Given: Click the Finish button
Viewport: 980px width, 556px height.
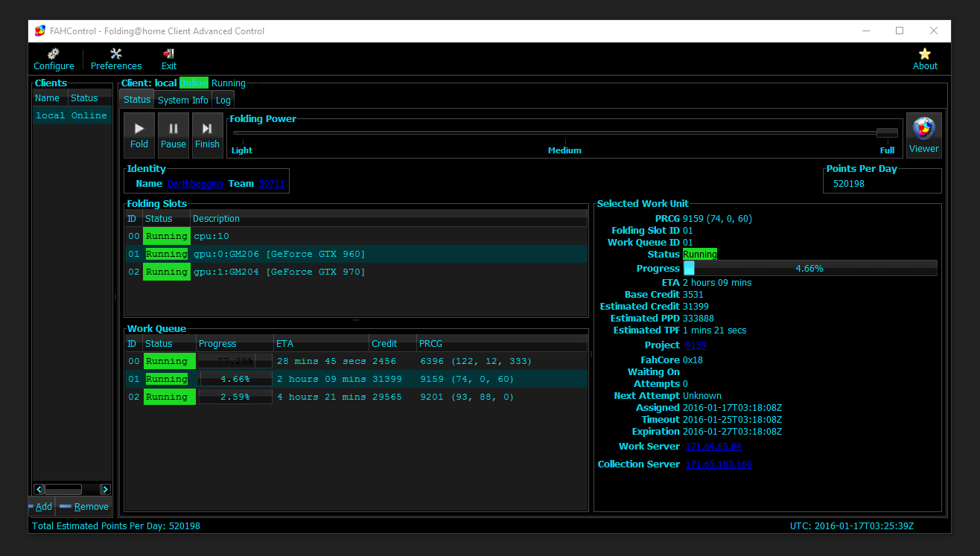Looking at the screenshot, I should pyautogui.click(x=208, y=135).
